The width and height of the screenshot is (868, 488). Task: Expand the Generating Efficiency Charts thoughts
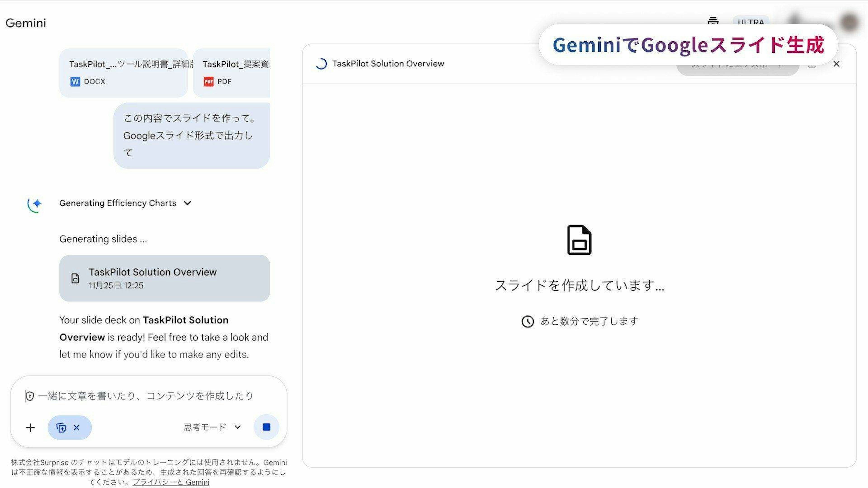188,203
